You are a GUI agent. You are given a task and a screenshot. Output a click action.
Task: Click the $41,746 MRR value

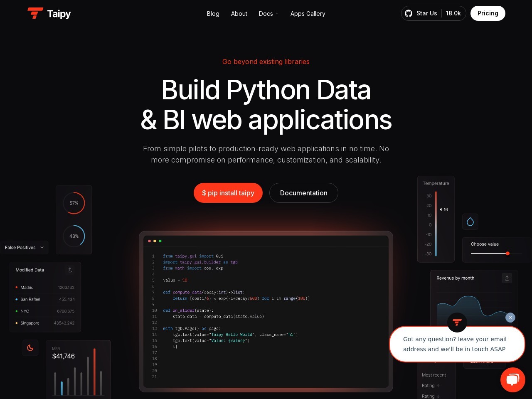click(64, 356)
